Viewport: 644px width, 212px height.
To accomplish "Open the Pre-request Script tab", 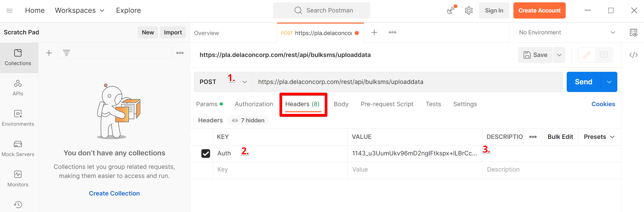I will (x=387, y=104).
